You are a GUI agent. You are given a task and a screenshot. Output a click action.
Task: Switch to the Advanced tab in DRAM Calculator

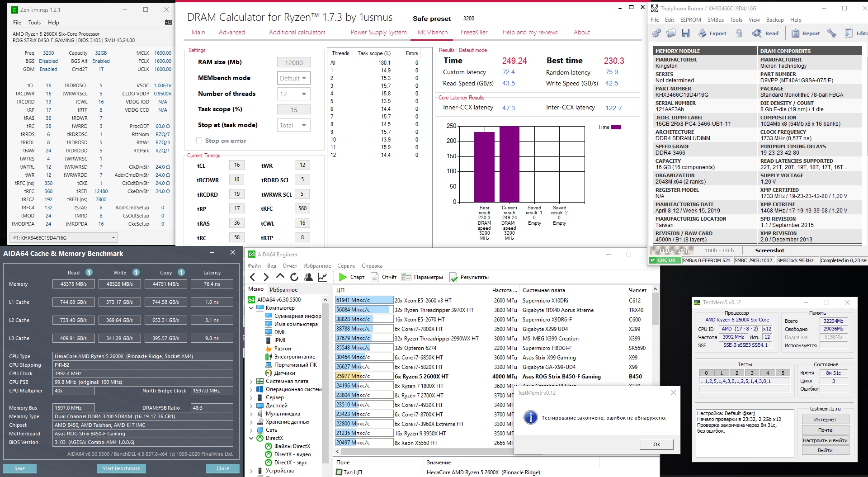pos(232,33)
